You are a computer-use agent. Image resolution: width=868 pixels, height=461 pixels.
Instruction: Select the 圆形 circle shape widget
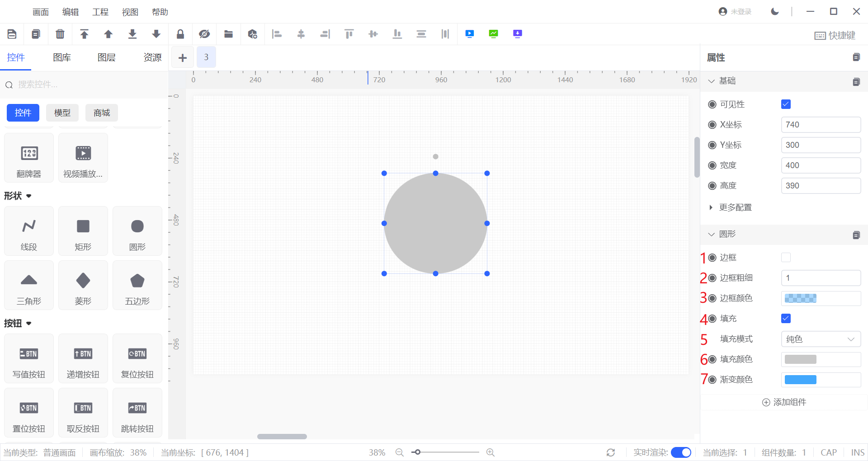tap(137, 231)
